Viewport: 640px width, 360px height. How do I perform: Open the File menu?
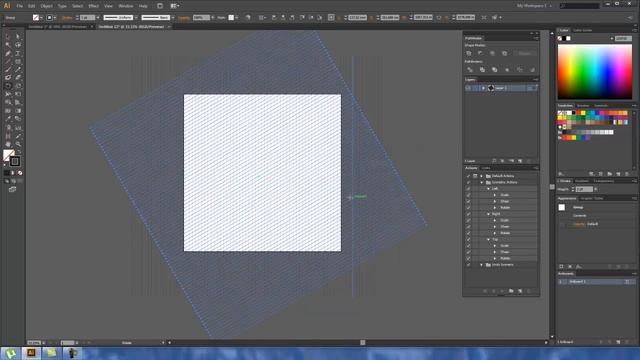point(20,6)
